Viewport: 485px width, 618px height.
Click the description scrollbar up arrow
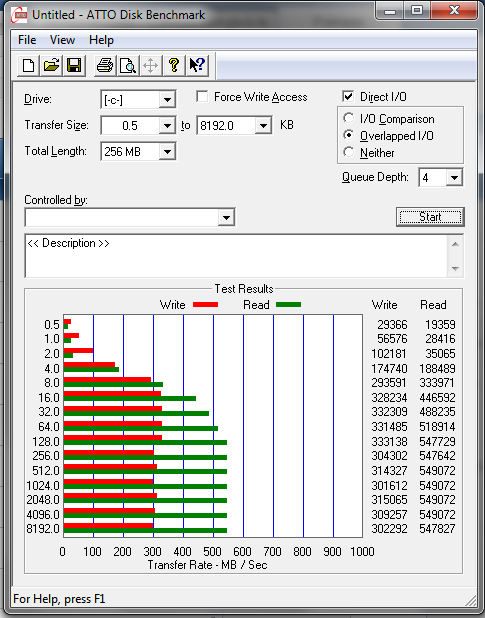click(x=455, y=244)
